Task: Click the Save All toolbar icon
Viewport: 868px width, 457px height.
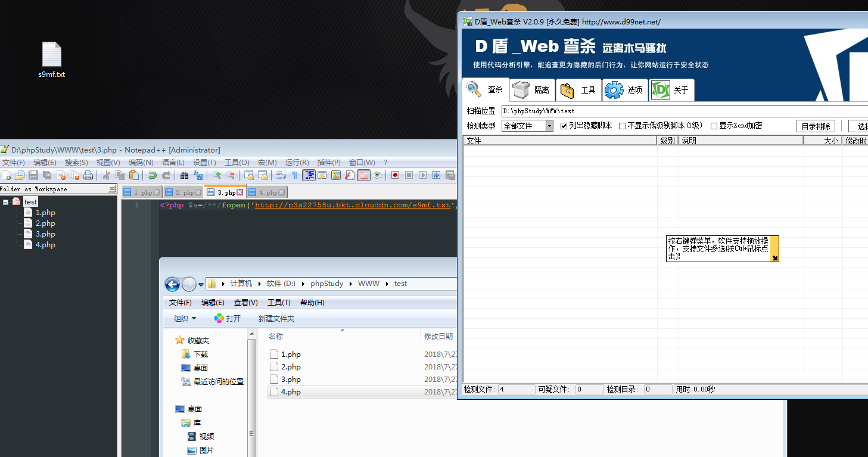Action: pos(47,175)
